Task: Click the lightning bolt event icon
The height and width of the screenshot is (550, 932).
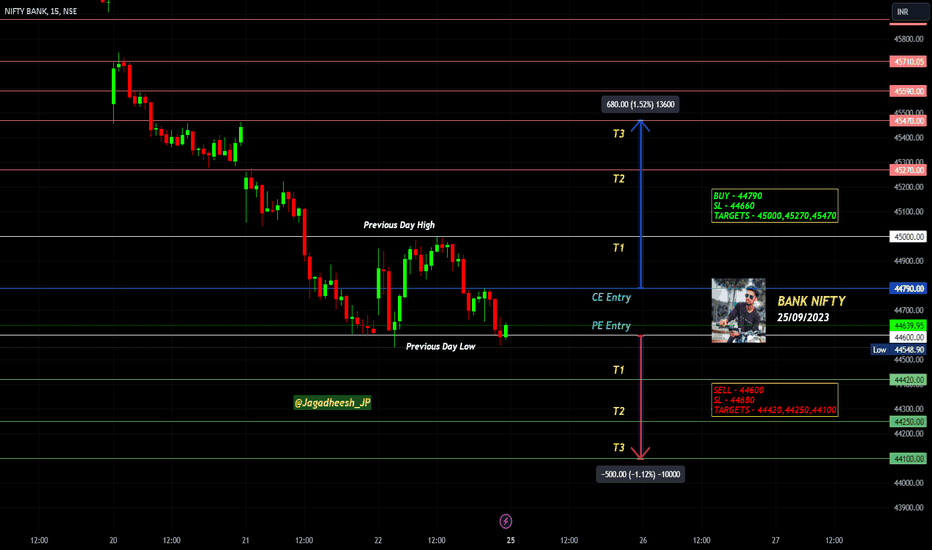Action: click(505, 521)
